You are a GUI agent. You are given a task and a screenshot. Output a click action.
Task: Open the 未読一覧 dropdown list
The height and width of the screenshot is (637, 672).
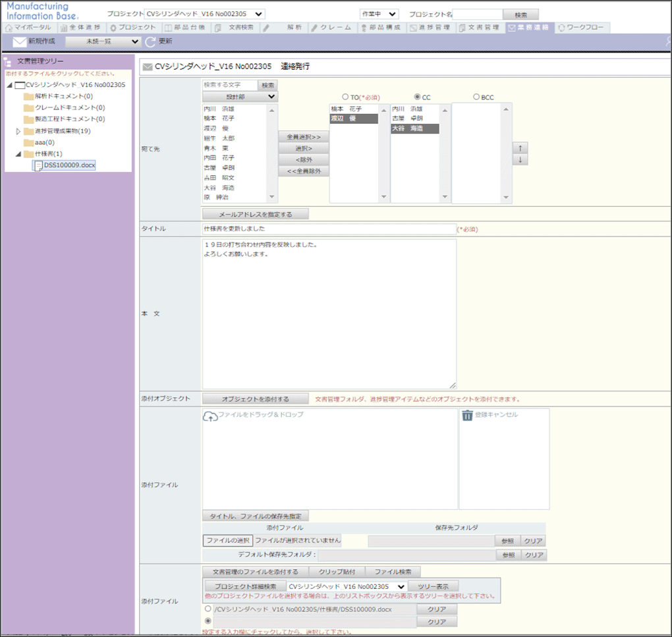coord(103,42)
